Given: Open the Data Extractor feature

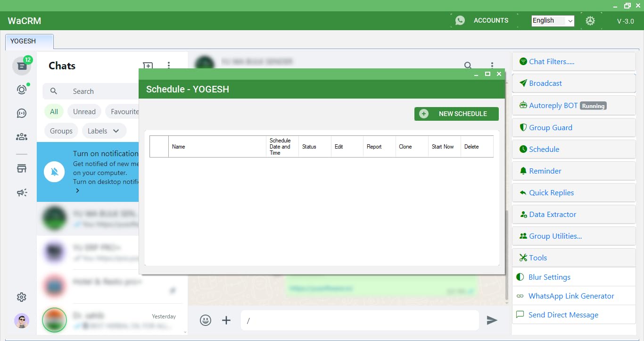Looking at the screenshot, I should coord(574,214).
